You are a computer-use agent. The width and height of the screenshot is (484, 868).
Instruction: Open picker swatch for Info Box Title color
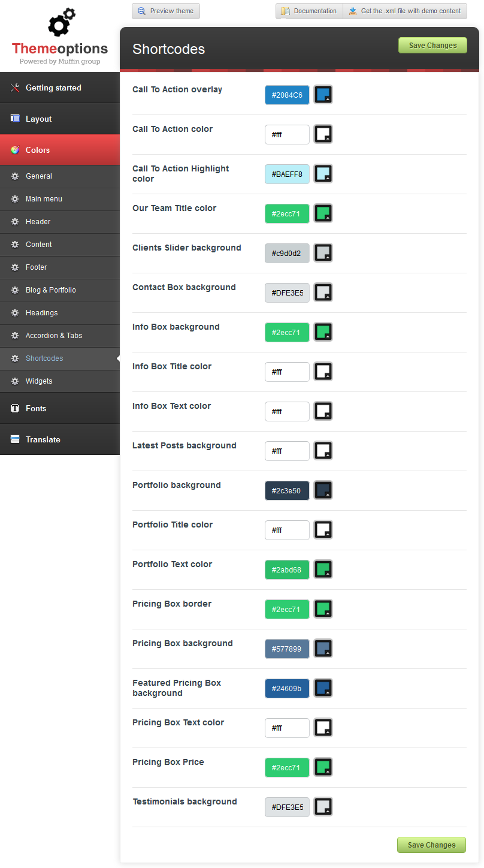tap(323, 372)
